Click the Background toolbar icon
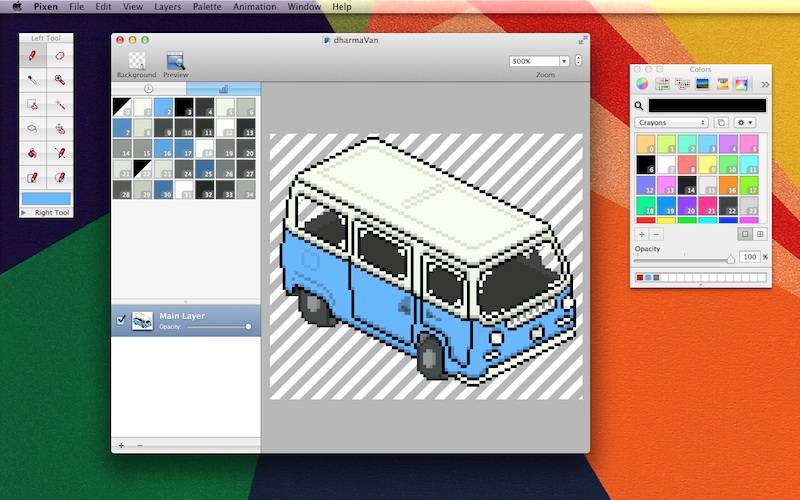This screenshot has width=800, height=500. pos(136,64)
